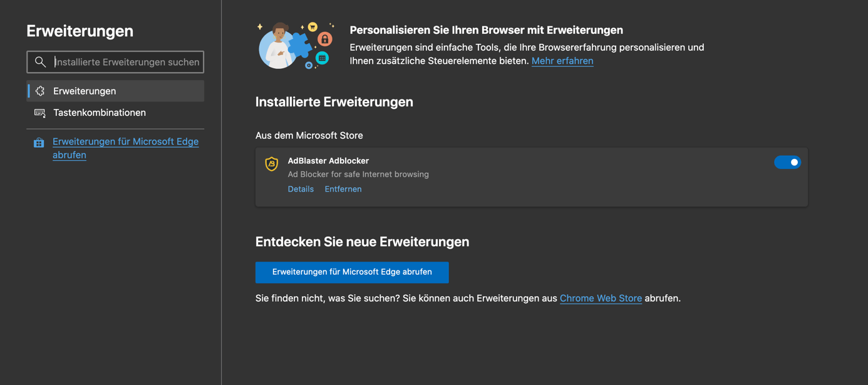Focus the Installierte Erweiterungen suchen field
This screenshot has width=868, height=385.
tap(115, 62)
